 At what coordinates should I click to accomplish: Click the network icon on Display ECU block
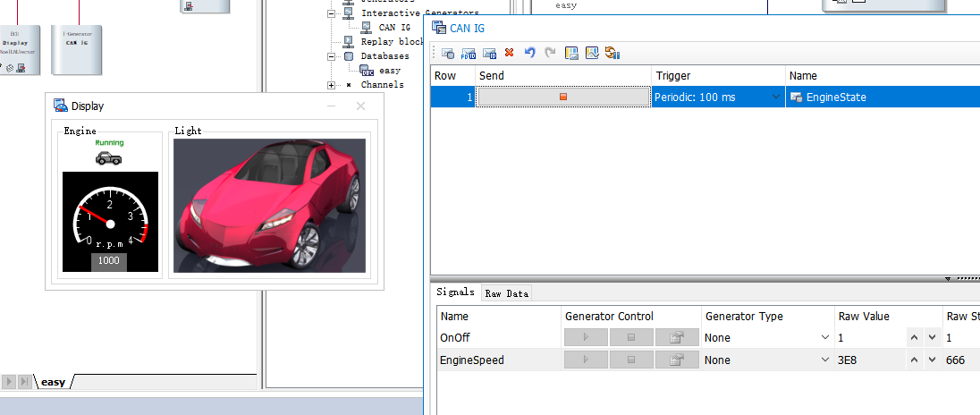(x=21, y=68)
